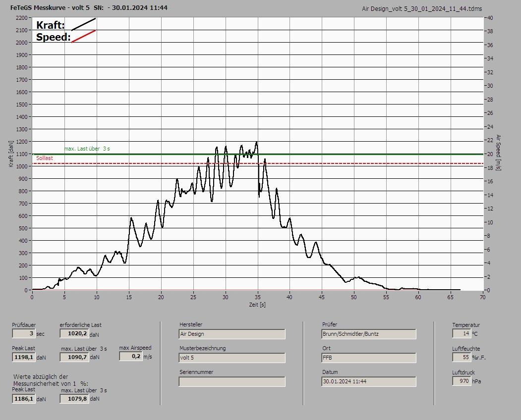
Task: Click the red "Sollast" chart label
Action: [45, 158]
